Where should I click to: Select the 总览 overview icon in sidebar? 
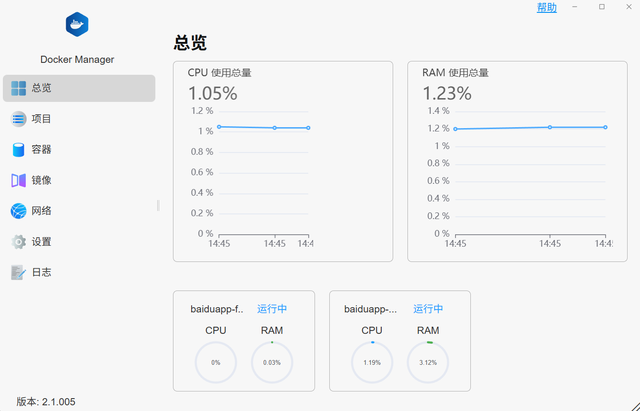click(x=19, y=88)
